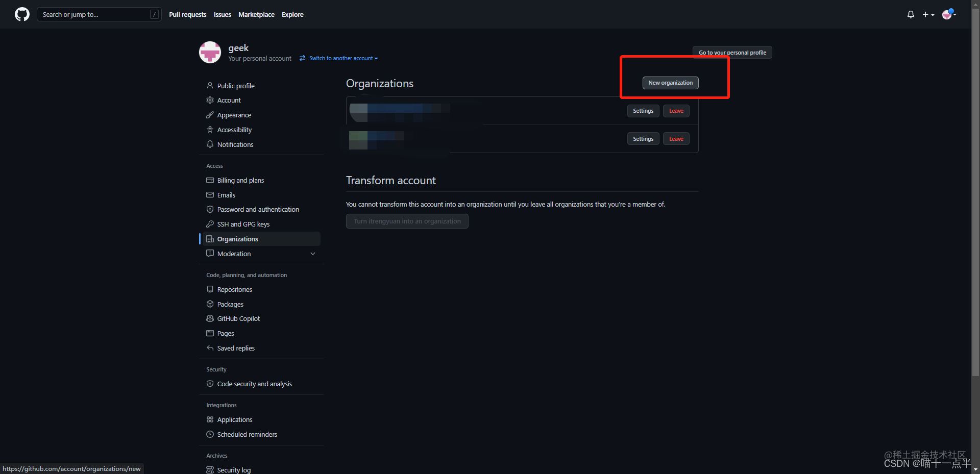This screenshot has width=980, height=474.
Task: Click the Repositories book icon
Action: (210, 289)
